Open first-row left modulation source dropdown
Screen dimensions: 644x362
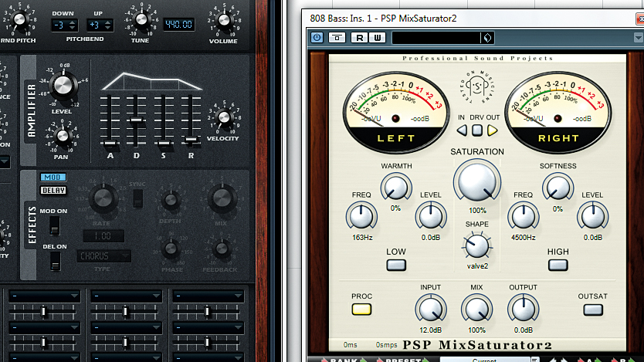pyautogui.click(x=44, y=296)
